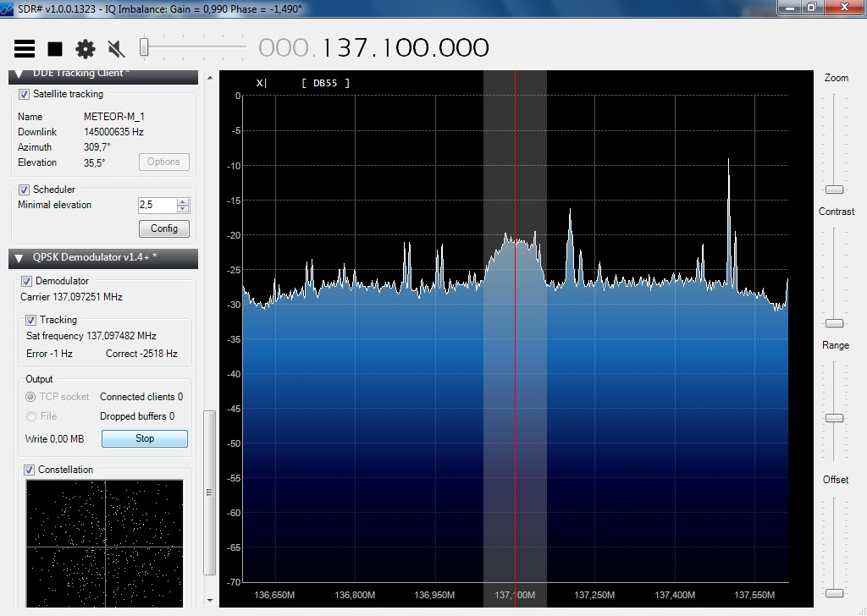Click the 136,800M frequency axis label
Viewport: 867px width, 616px height.
355,596
